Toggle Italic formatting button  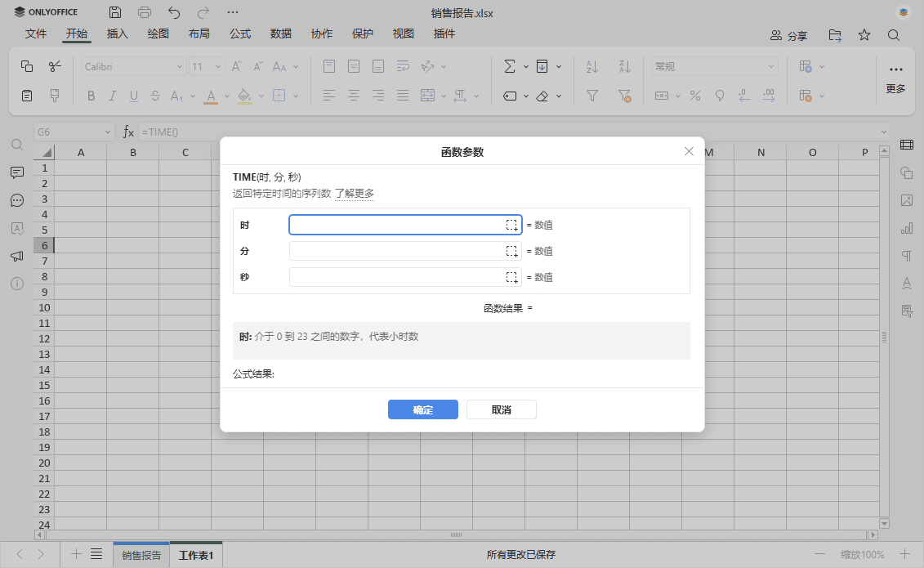tap(113, 96)
